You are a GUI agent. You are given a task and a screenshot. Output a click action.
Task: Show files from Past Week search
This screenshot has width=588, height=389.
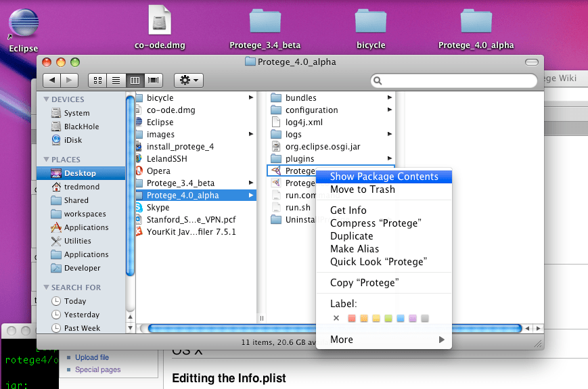point(81,328)
